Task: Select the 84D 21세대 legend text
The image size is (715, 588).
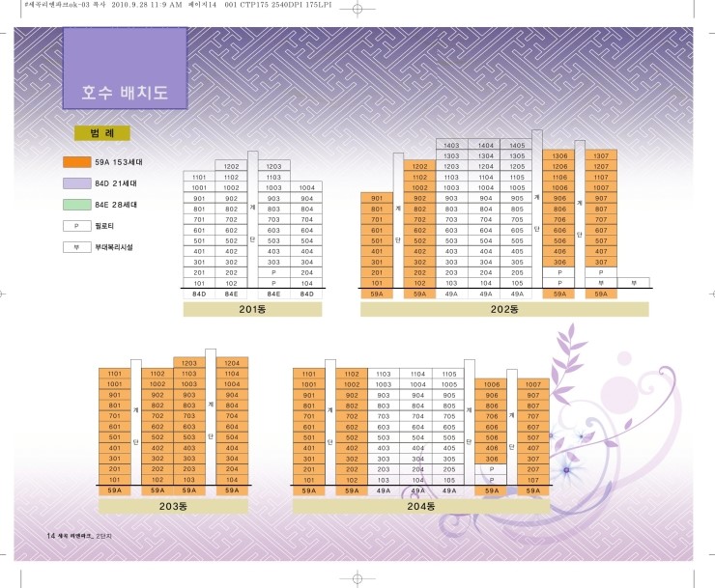Action: [x=116, y=183]
